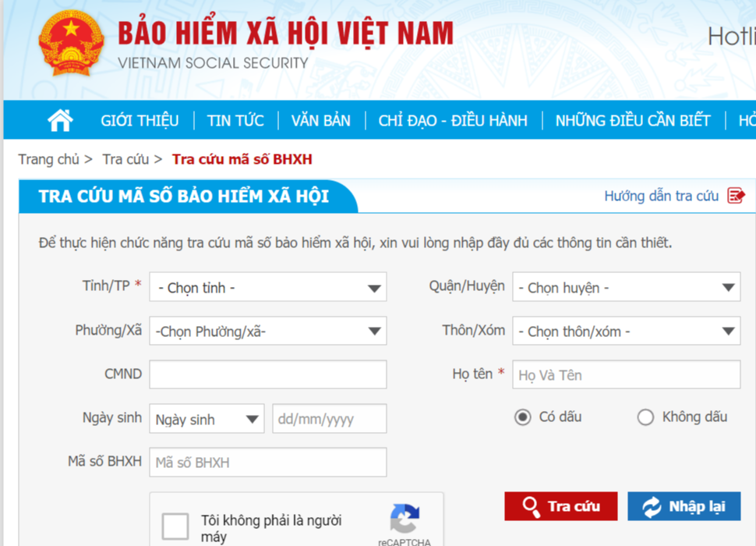Screen dimensions: 756x546
Task: Click the reCAPTCHA logo
Action: coord(404,518)
